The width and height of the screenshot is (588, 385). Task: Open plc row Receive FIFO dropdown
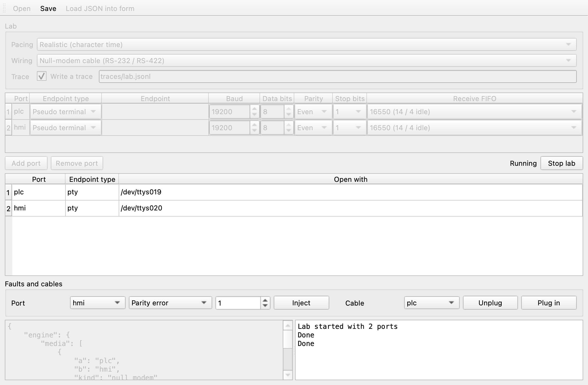474,112
